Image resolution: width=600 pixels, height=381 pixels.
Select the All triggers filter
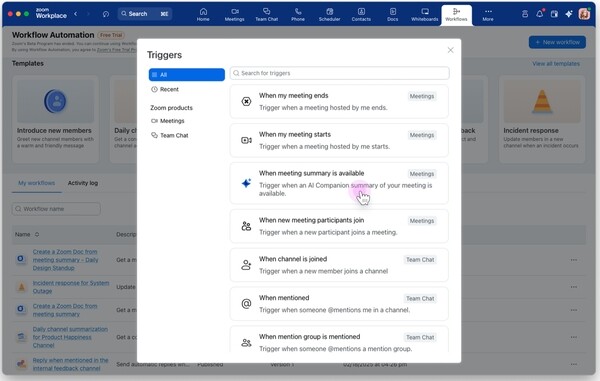click(x=187, y=75)
